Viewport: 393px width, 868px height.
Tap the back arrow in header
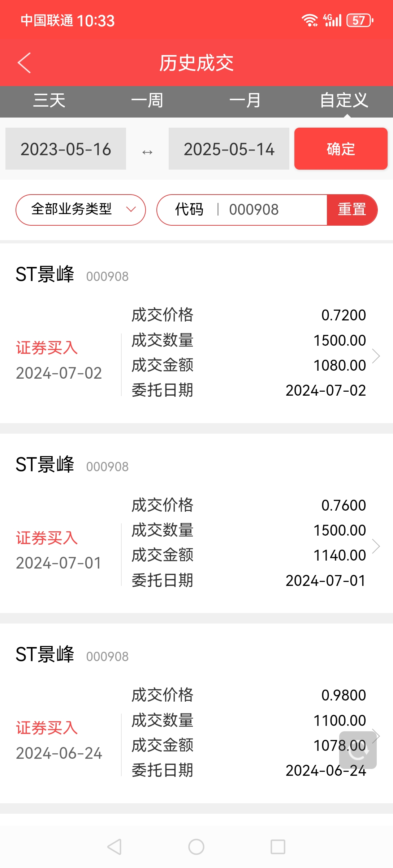coord(24,63)
